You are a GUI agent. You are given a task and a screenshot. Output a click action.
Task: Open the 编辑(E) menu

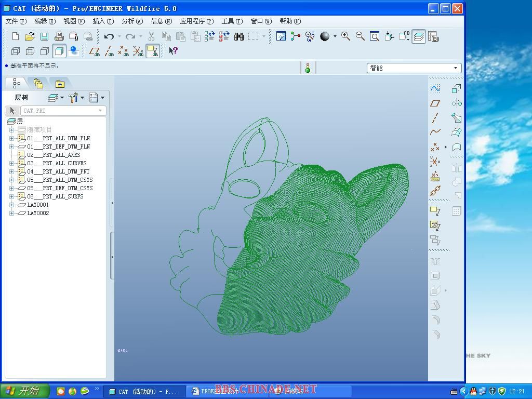(x=45, y=21)
